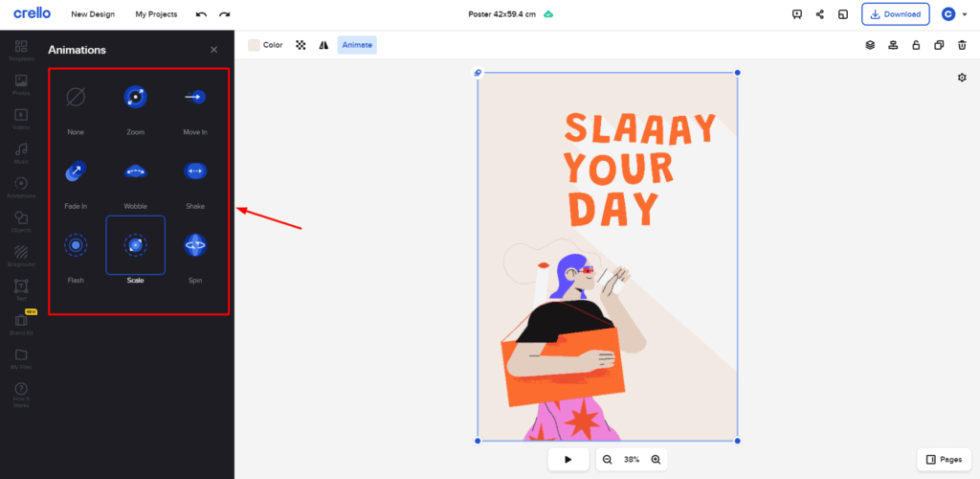Open Text in the sidebar

click(x=21, y=290)
